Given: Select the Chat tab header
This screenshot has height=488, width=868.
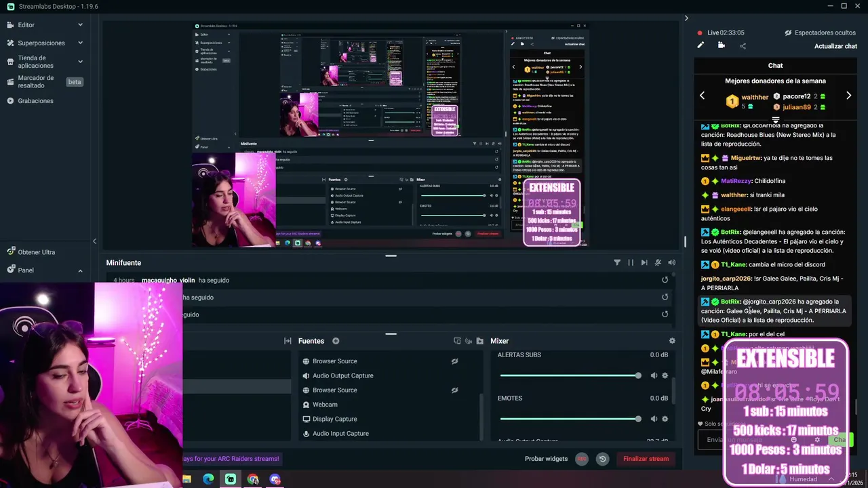Looking at the screenshot, I should pos(775,66).
